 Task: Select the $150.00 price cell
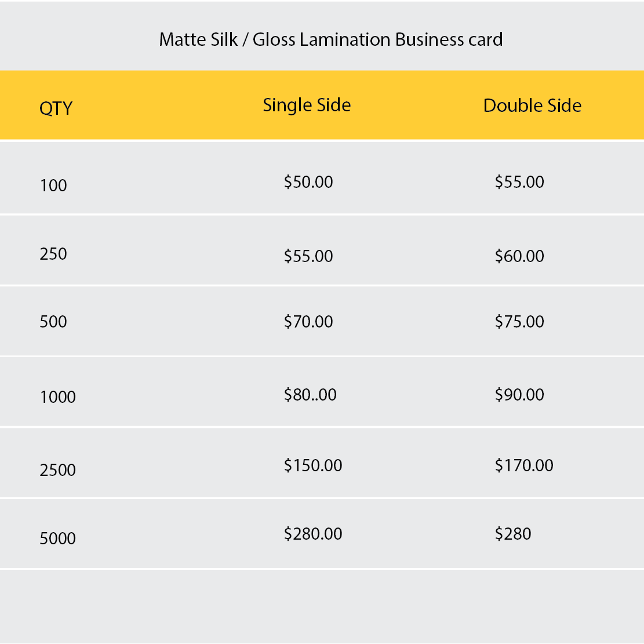tap(313, 465)
